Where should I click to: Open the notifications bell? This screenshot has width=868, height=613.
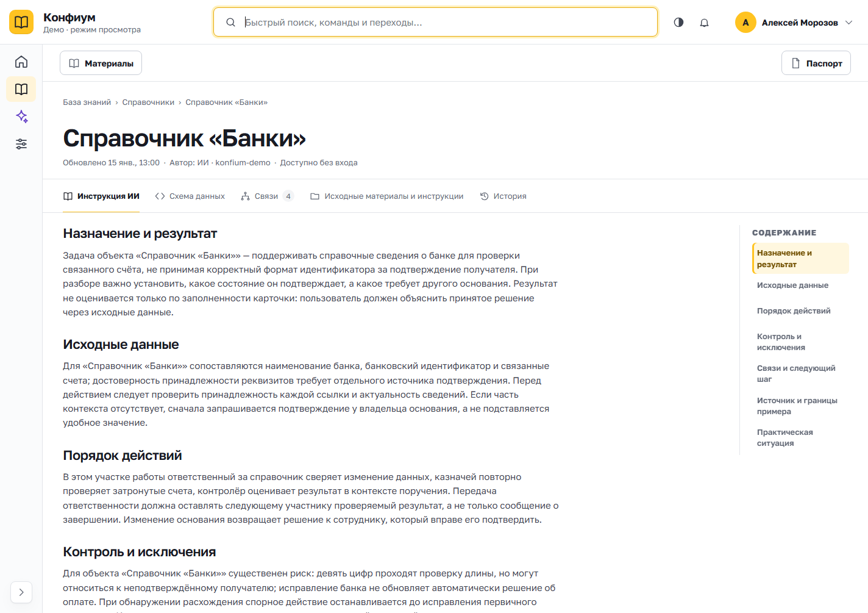click(704, 23)
